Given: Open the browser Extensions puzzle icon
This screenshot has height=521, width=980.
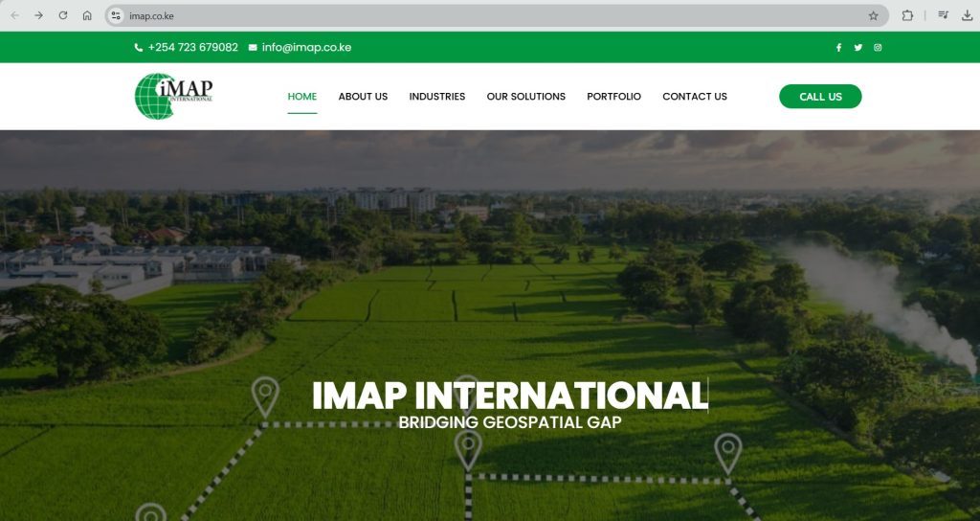Looking at the screenshot, I should 907,15.
